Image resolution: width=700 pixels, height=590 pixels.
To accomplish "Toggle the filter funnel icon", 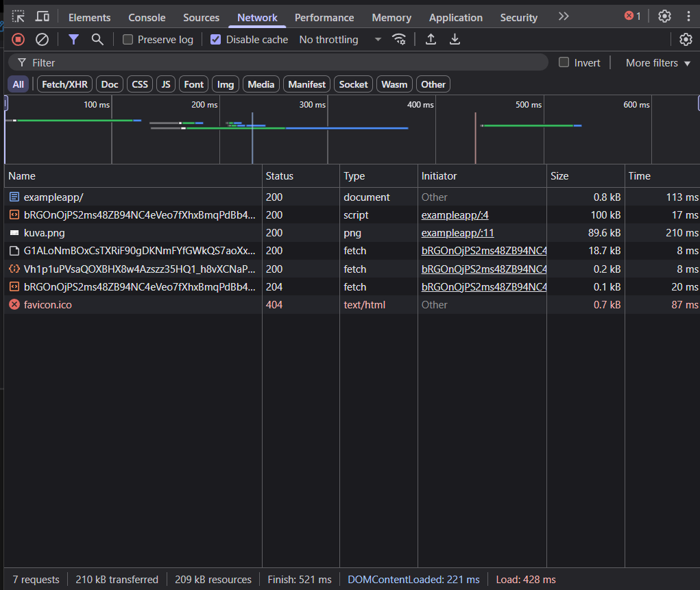I will (73, 40).
